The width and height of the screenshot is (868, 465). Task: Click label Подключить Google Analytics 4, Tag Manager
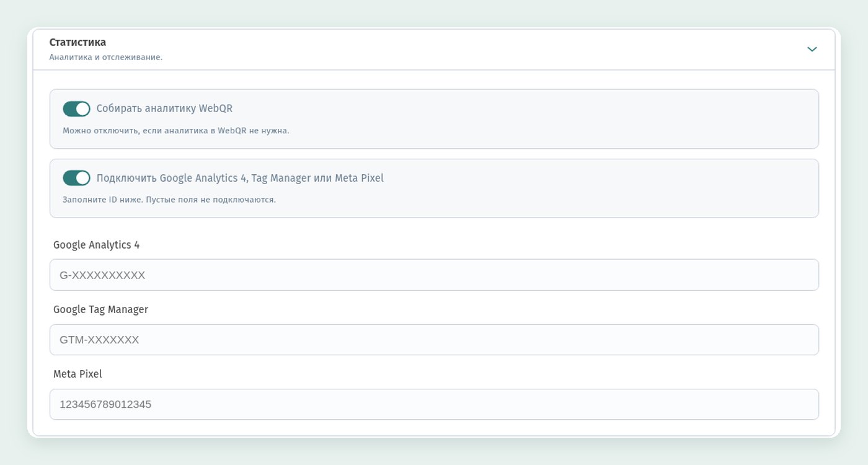pyautogui.click(x=240, y=178)
